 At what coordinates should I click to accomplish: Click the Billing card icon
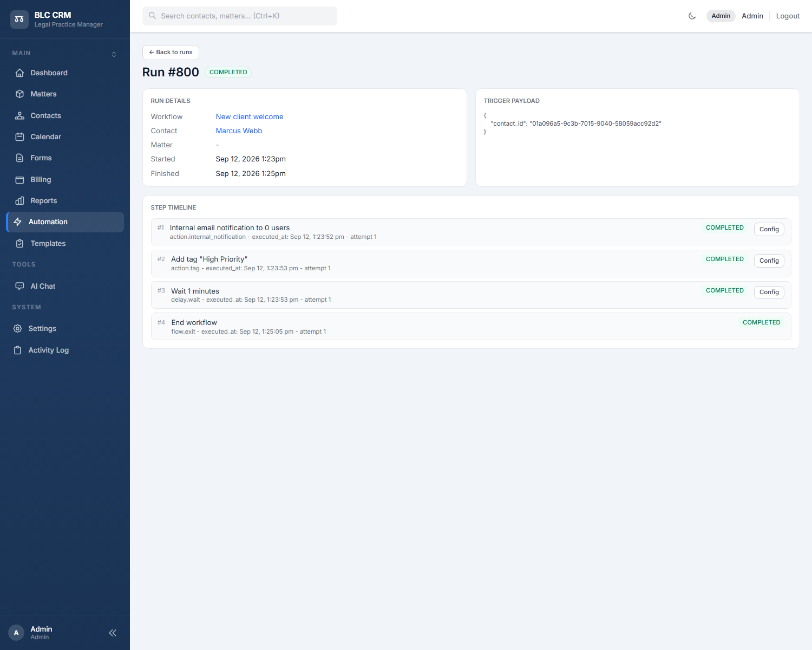point(19,179)
